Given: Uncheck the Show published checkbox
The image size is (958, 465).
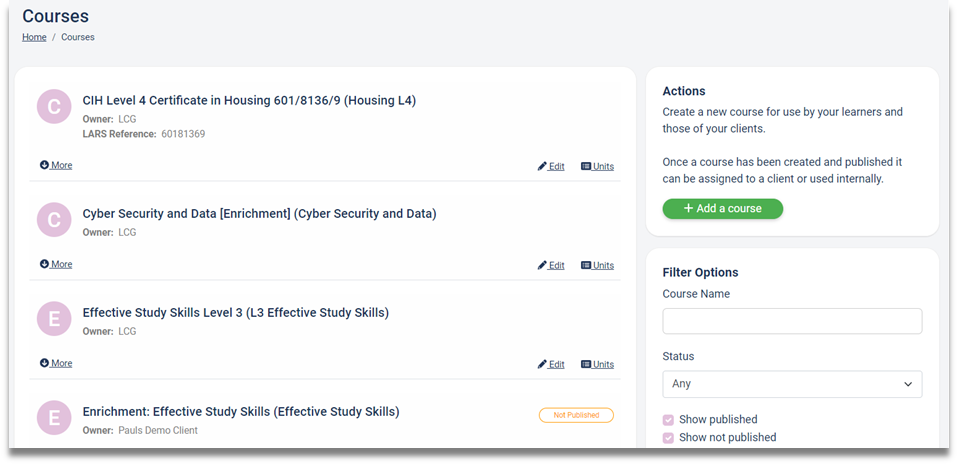Looking at the screenshot, I should tap(668, 420).
